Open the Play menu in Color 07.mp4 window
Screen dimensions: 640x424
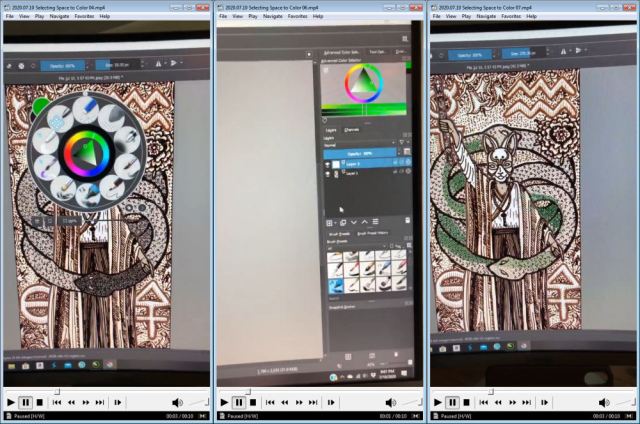[466, 16]
